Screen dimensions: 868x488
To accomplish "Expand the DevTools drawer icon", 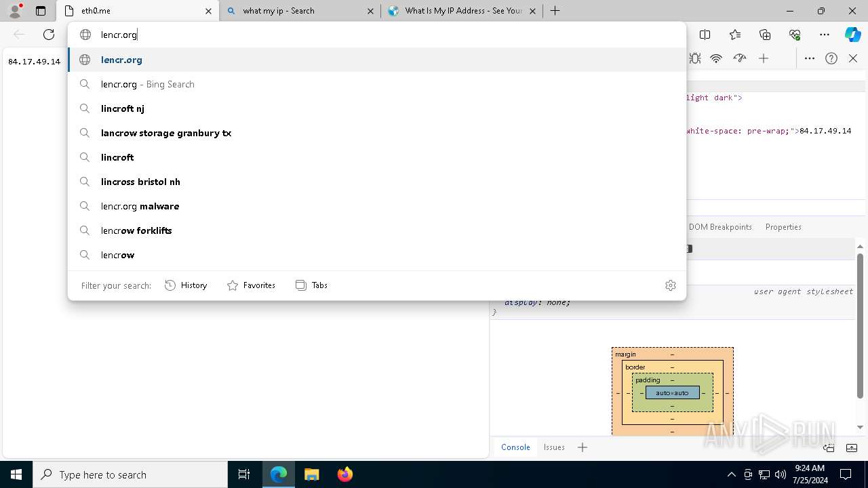I will [852, 447].
